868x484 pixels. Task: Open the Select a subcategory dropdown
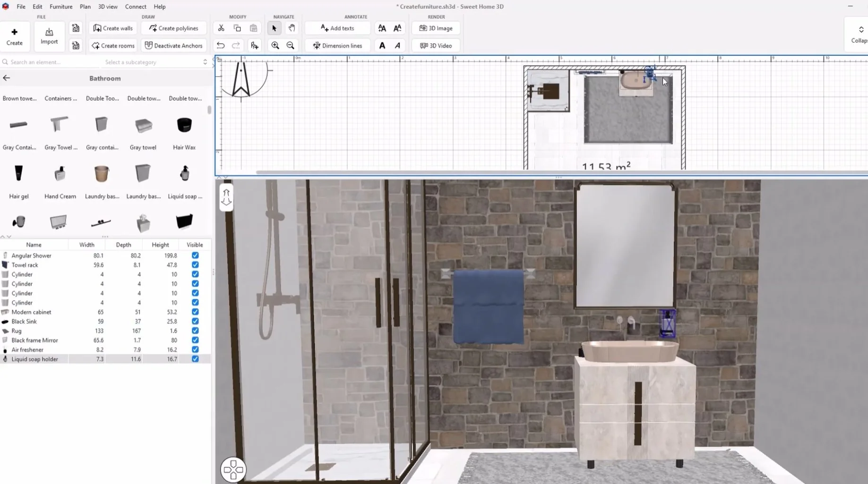click(x=156, y=62)
